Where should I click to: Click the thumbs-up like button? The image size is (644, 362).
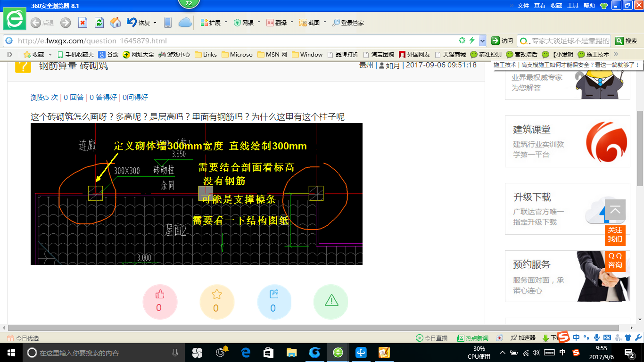pyautogui.click(x=160, y=302)
